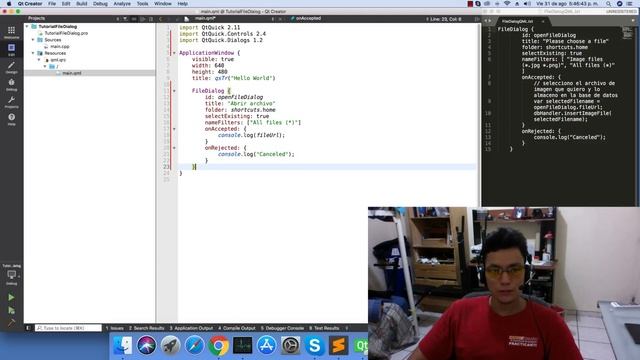
Task: Open Spotlight search in menu bar
Action: click(x=608, y=4)
